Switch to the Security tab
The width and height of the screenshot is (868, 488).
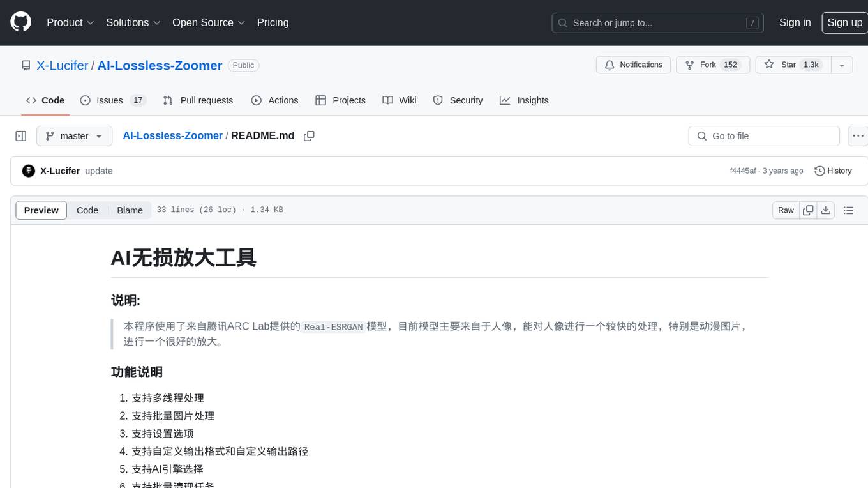pos(458,100)
